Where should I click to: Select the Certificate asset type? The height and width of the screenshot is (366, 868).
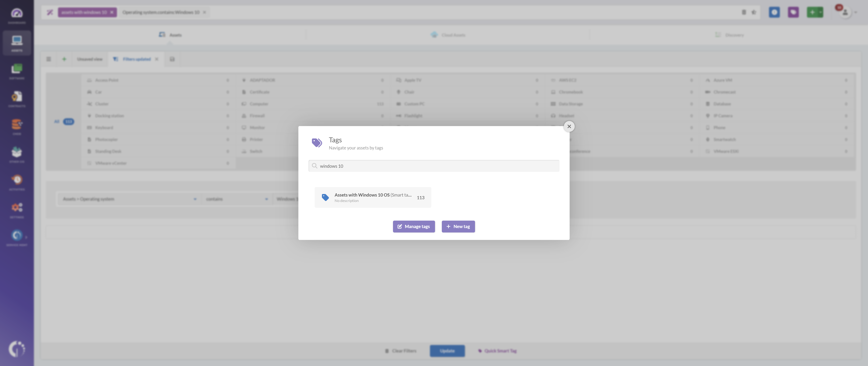click(x=313, y=92)
